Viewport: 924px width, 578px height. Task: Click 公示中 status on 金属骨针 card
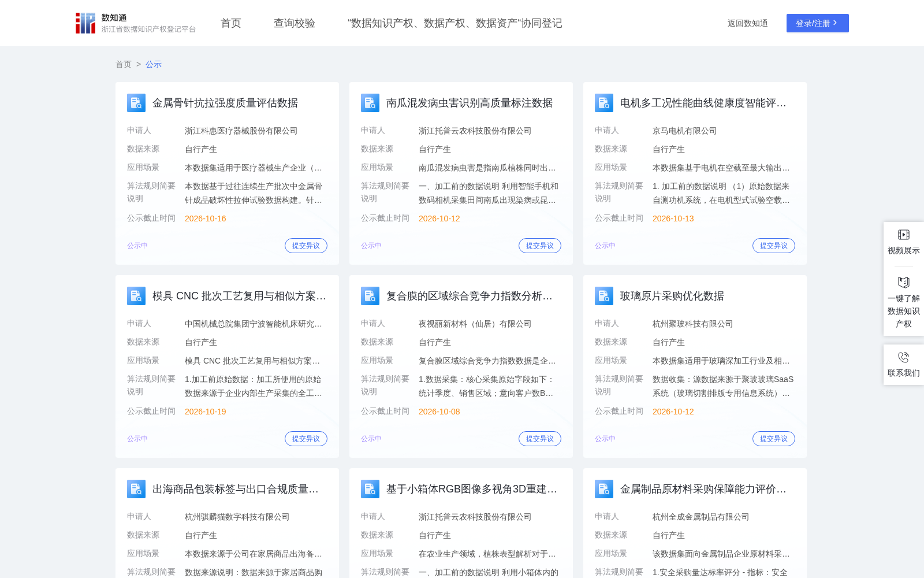click(x=137, y=246)
